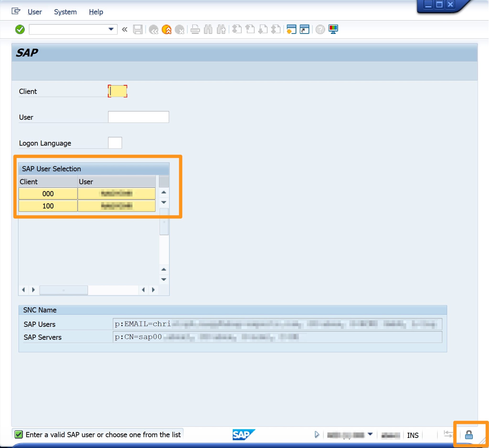The image size is (489, 448).
Task: Collapse the command field with the chevron
Action: coord(124,30)
